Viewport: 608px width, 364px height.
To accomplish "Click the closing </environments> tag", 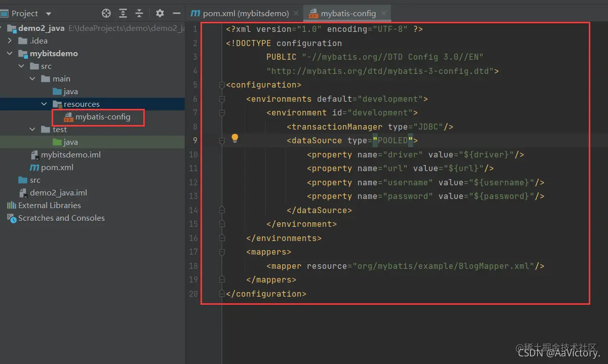I will (x=284, y=238).
